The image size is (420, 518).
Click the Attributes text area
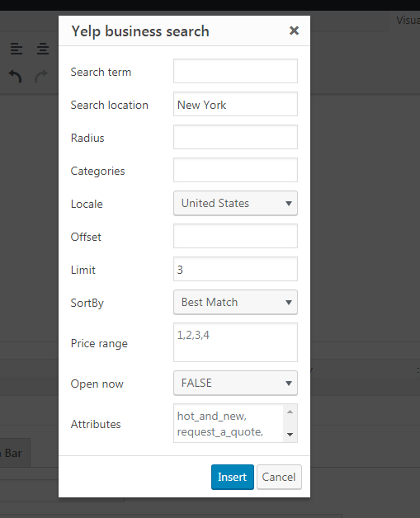(229, 423)
